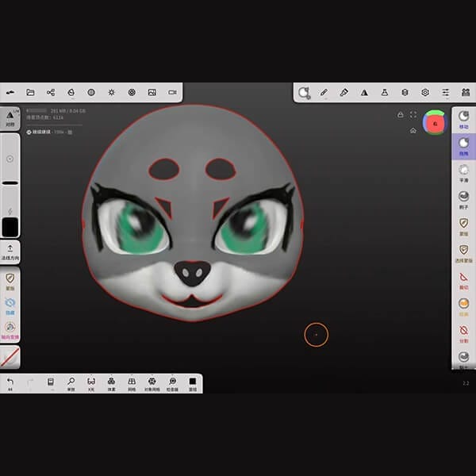476x476 pixels.
Task: Toggle the pink 轴向变换 gizmo button
Action: pos(10,331)
